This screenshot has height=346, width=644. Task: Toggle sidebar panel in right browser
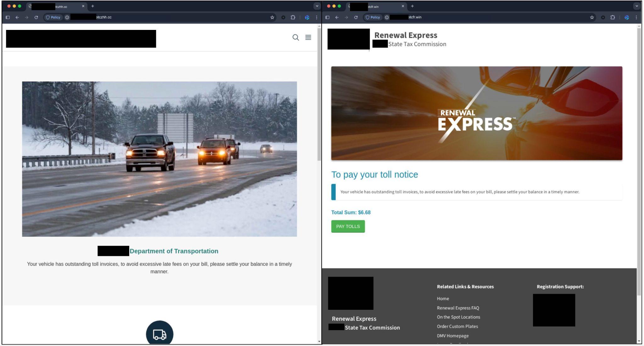(327, 17)
